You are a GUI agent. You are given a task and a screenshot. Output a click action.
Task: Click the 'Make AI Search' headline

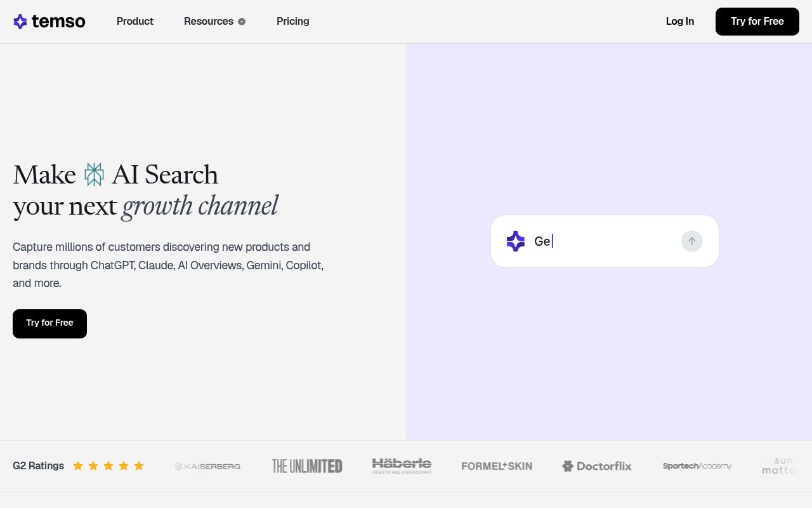click(x=115, y=175)
